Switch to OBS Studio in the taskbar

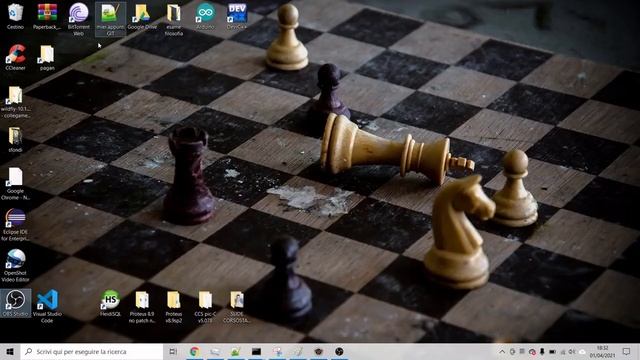339,351
